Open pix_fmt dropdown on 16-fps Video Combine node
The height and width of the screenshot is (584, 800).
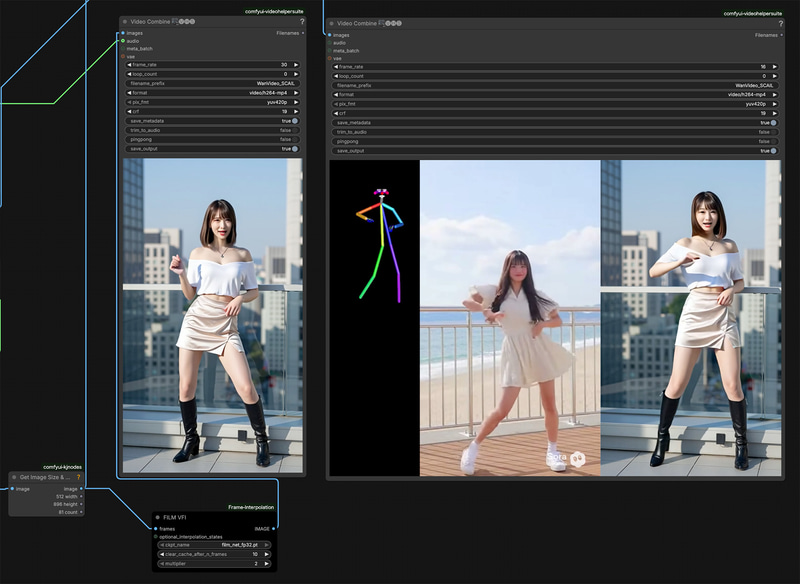(x=555, y=104)
